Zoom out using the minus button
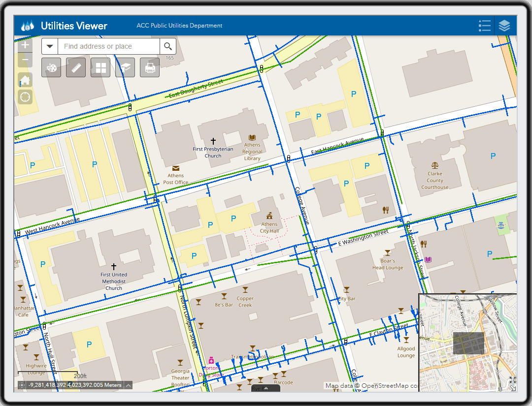The image size is (532, 406). 25,60
